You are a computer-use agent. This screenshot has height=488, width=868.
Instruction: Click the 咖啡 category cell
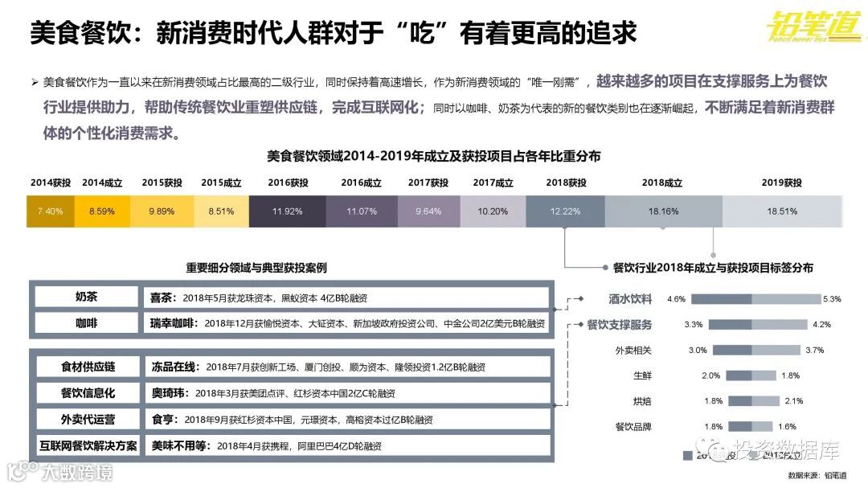pyautogui.click(x=86, y=323)
